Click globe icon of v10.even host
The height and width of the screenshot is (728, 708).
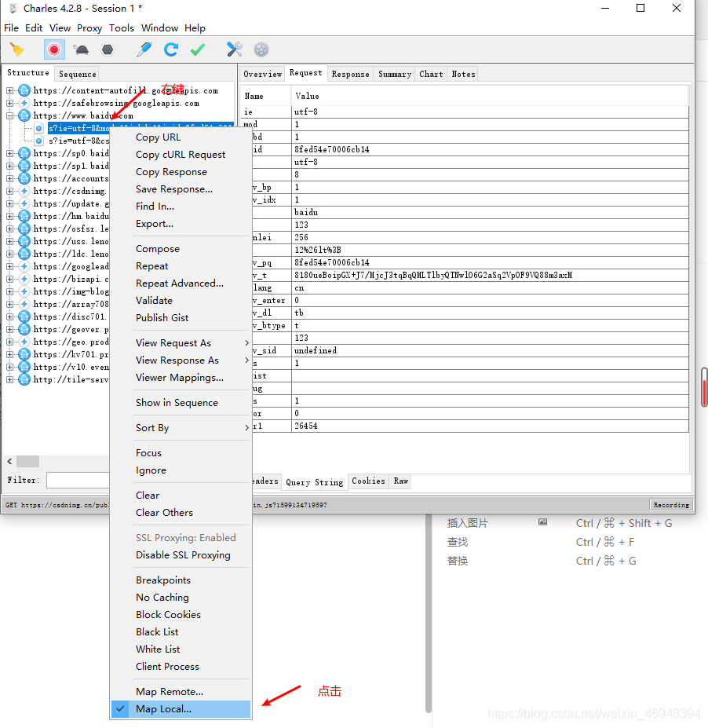[24, 367]
